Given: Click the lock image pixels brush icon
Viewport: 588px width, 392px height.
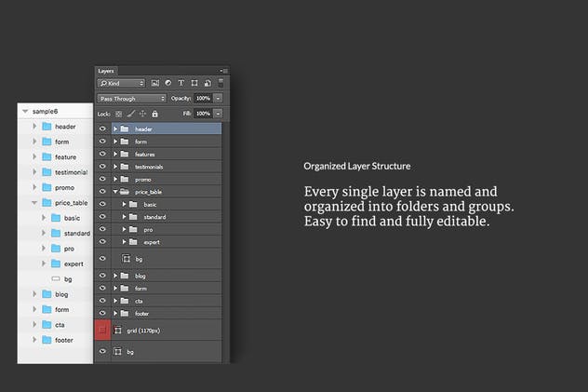Looking at the screenshot, I should tap(130, 114).
